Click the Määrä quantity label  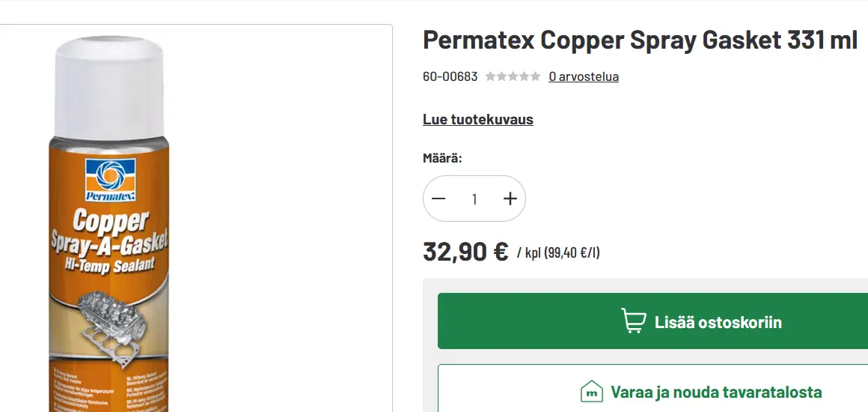click(x=442, y=158)
